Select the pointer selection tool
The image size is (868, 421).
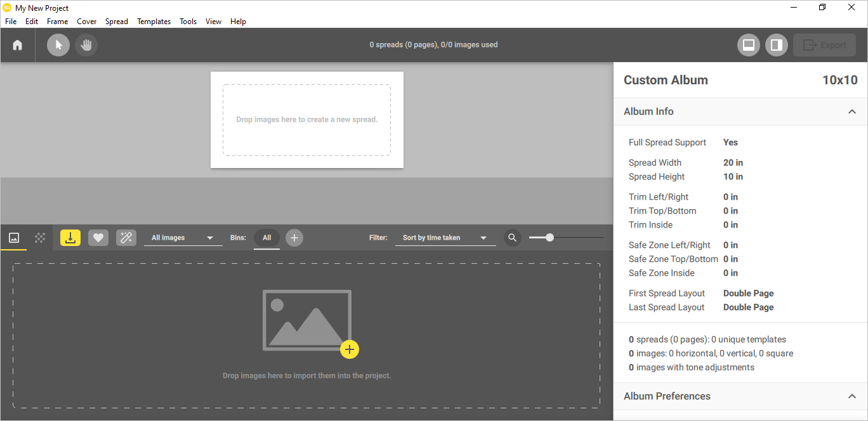tap(58, 44)
